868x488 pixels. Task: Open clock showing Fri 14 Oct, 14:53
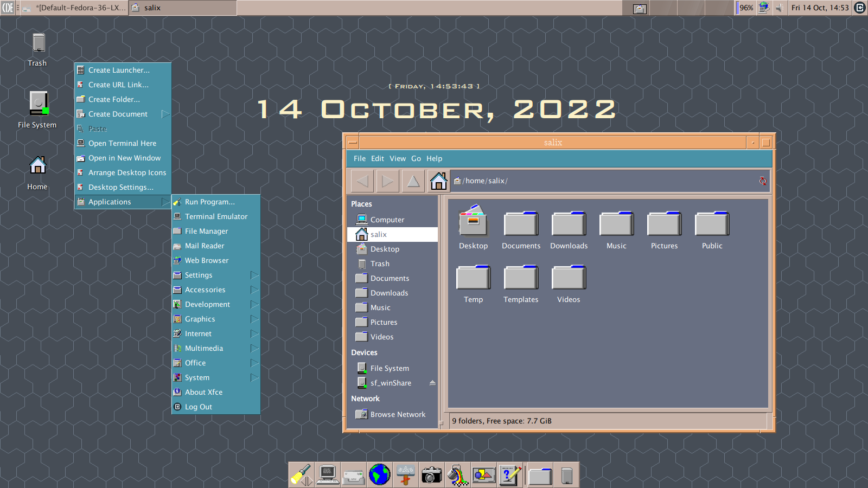820,8
